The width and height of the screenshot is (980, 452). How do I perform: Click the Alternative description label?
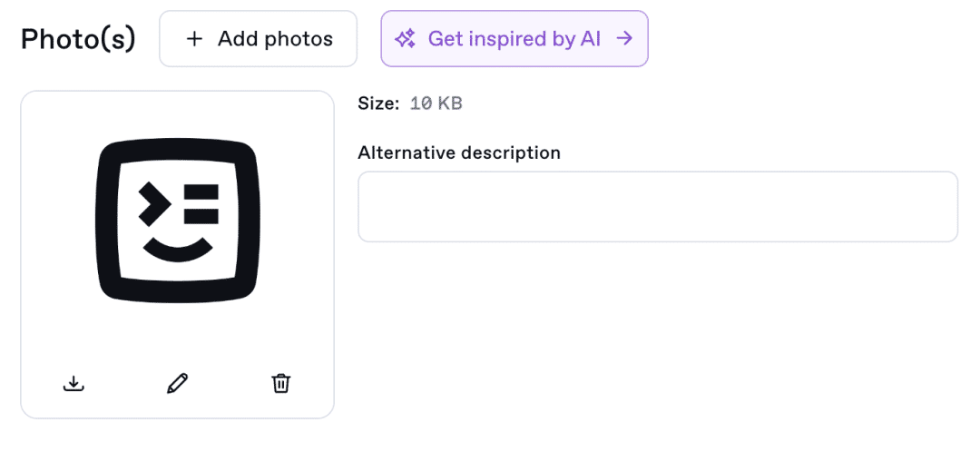pos(459,152)
